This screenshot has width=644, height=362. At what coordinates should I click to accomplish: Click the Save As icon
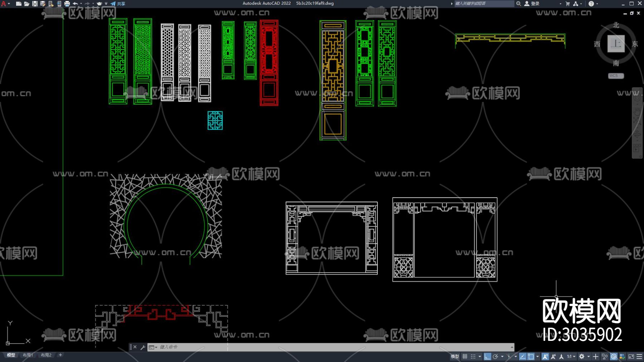[x=43, y=4]
